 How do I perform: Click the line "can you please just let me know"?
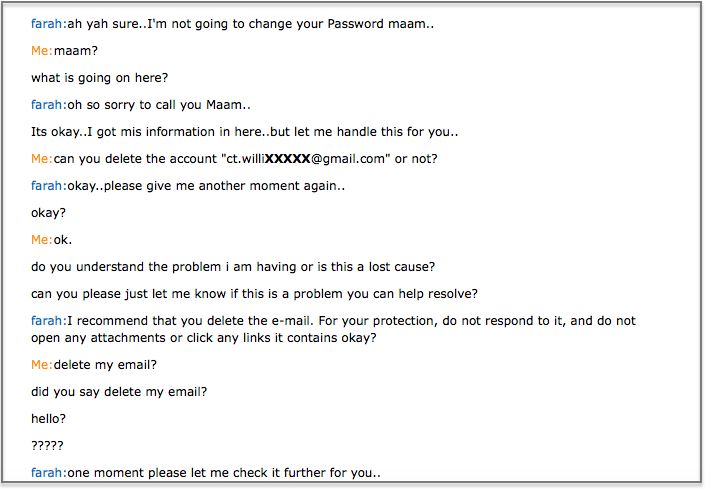click(254, 293)
